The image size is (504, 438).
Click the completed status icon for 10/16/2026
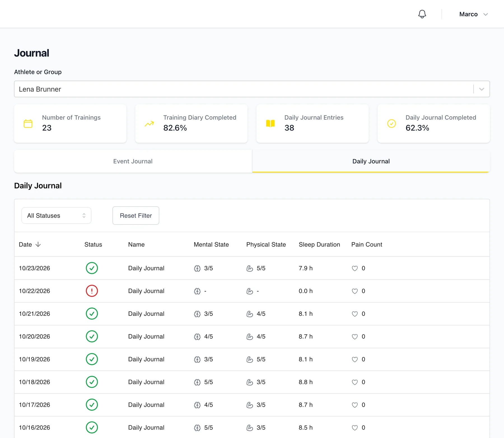[92, 427]
